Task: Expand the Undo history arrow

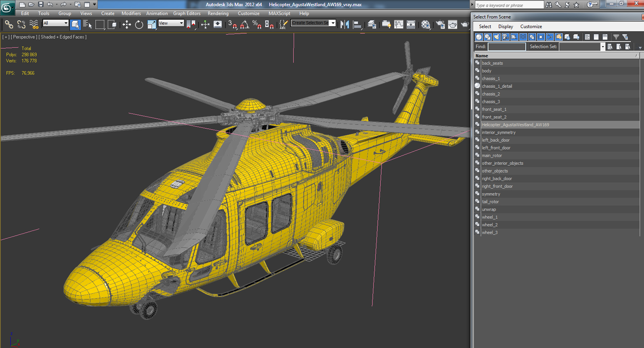Action: (57, 4)
